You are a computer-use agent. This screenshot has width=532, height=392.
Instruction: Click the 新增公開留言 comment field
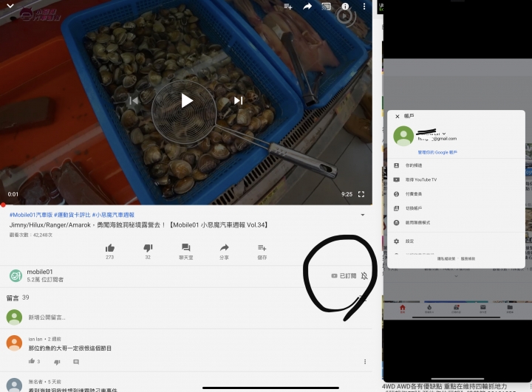(47, 317)
